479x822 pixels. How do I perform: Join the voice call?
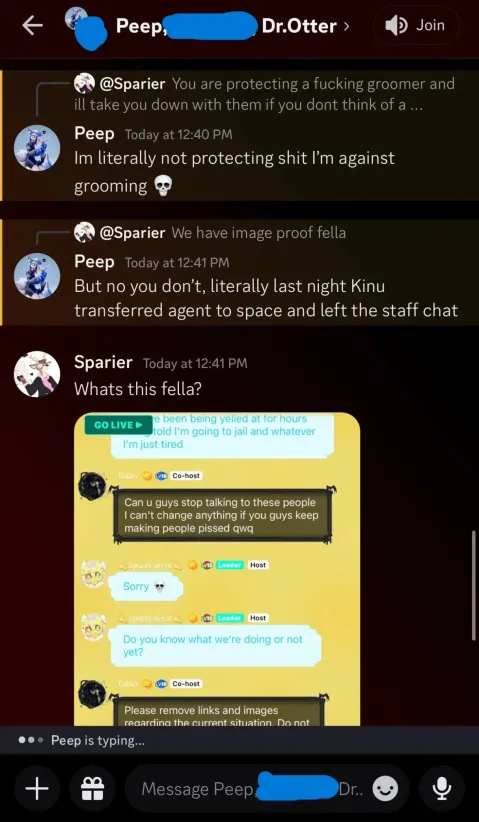coord(416,25)
